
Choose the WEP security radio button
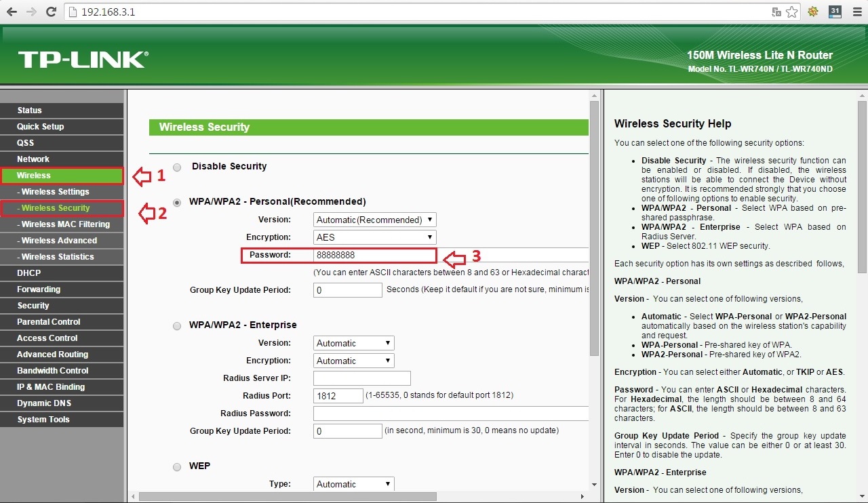coord(177,467)
